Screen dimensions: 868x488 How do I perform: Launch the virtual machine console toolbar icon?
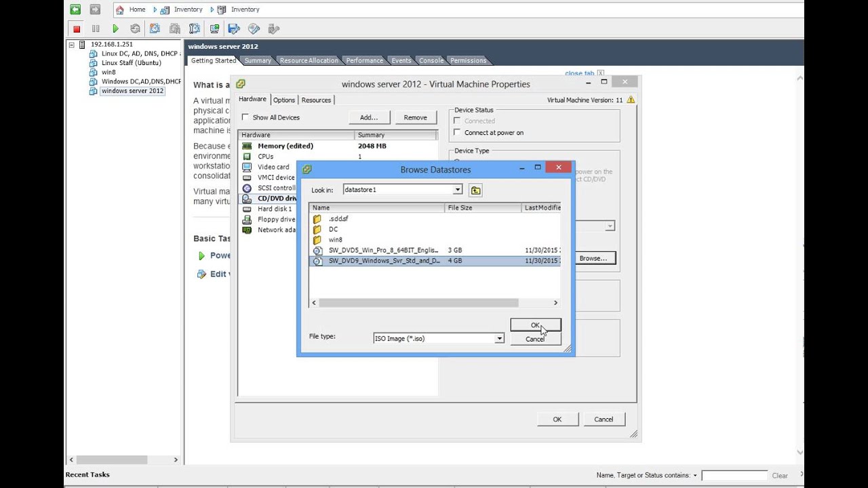pos(214,28)
